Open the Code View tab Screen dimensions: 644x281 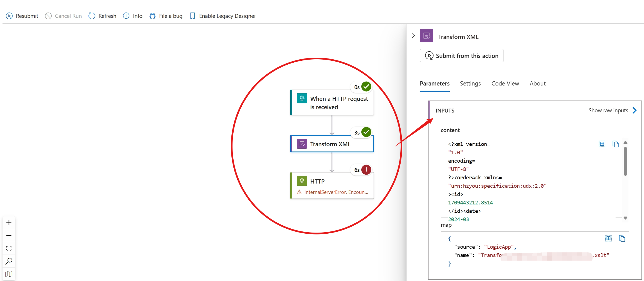(x=505, y=84)
